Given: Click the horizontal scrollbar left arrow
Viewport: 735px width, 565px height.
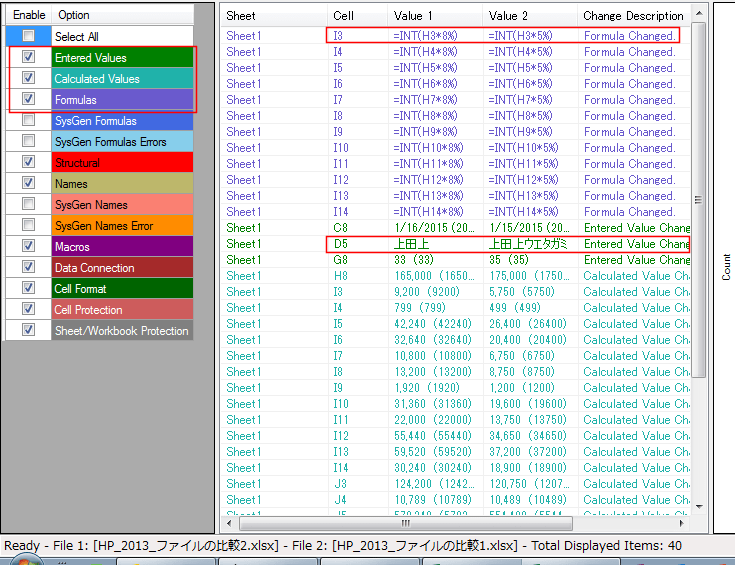Looking at the screenshot, I should [x=229, y=522].
